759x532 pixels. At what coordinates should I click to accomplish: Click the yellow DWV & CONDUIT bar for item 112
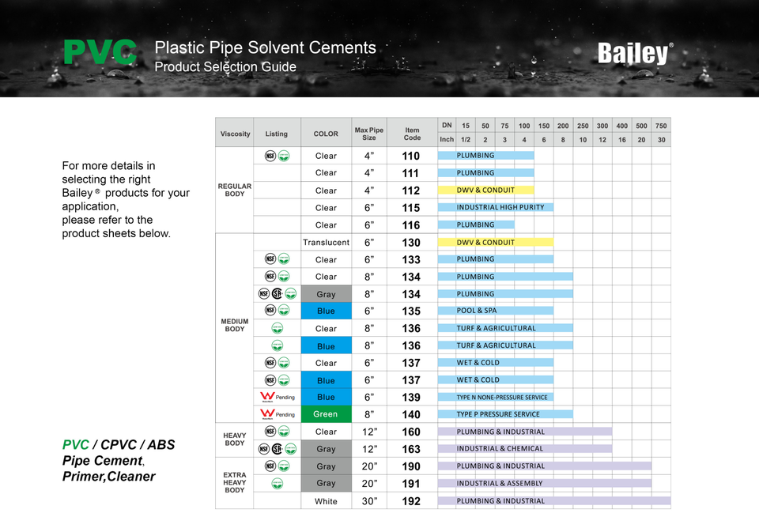(x=486, y=190)
